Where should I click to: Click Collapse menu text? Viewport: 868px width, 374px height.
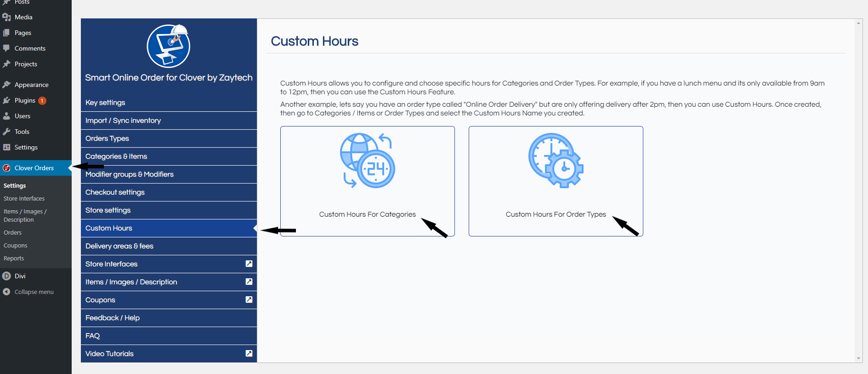(x=34, y=292)
